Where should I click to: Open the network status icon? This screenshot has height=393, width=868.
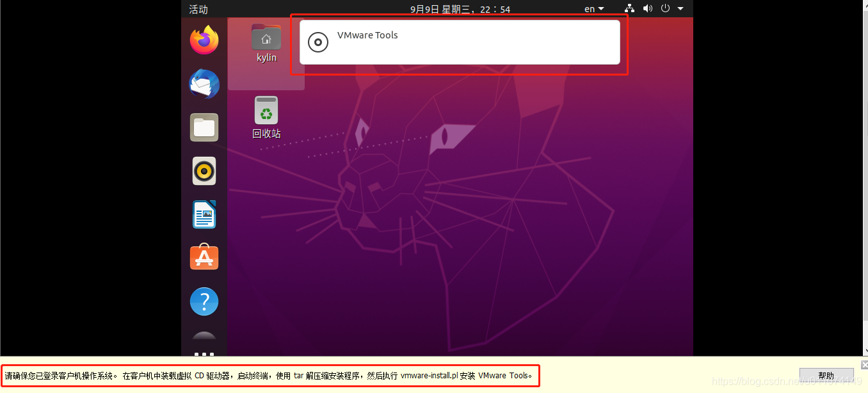[630, 9]
